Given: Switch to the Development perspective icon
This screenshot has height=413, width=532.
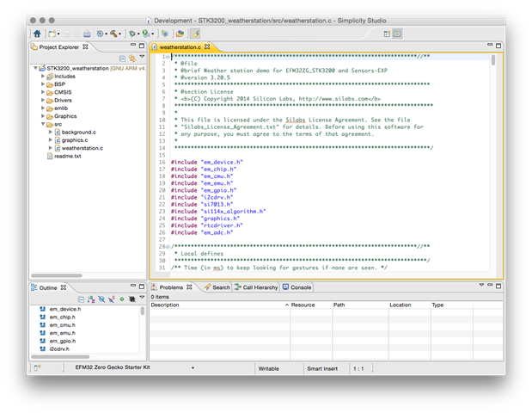Looking at the screenshot, I should (x=397, y=34).
